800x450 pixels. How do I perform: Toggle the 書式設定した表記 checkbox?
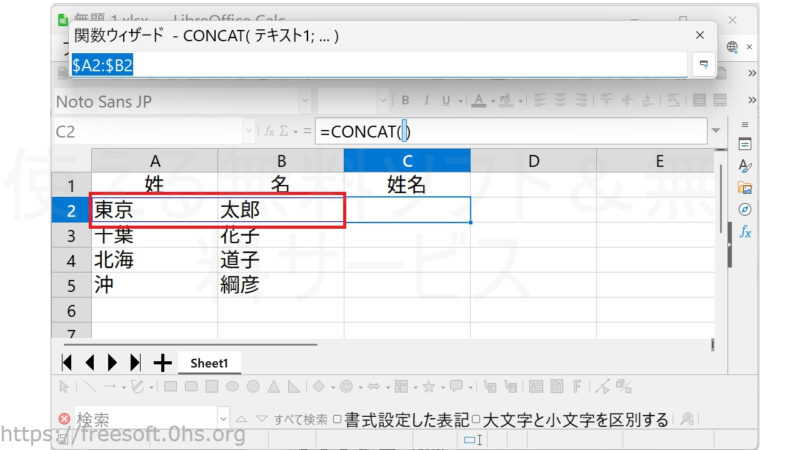[337, 420]
